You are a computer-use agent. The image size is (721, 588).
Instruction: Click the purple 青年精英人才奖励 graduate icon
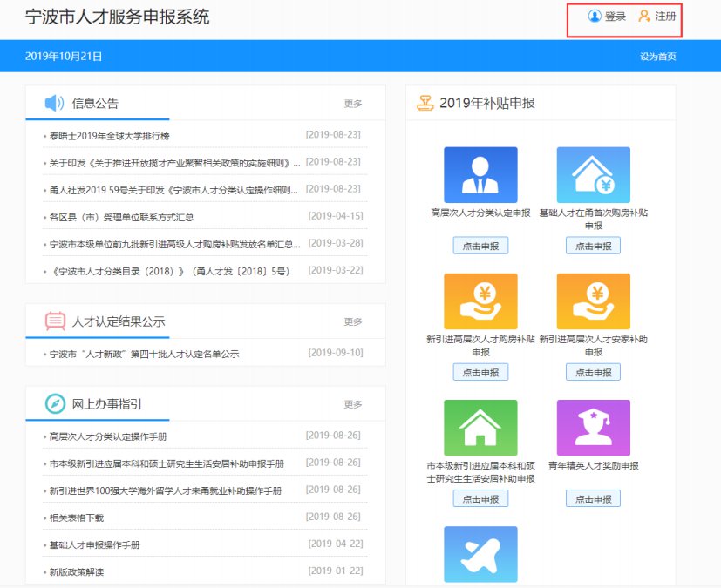click(x=593, y=428)
